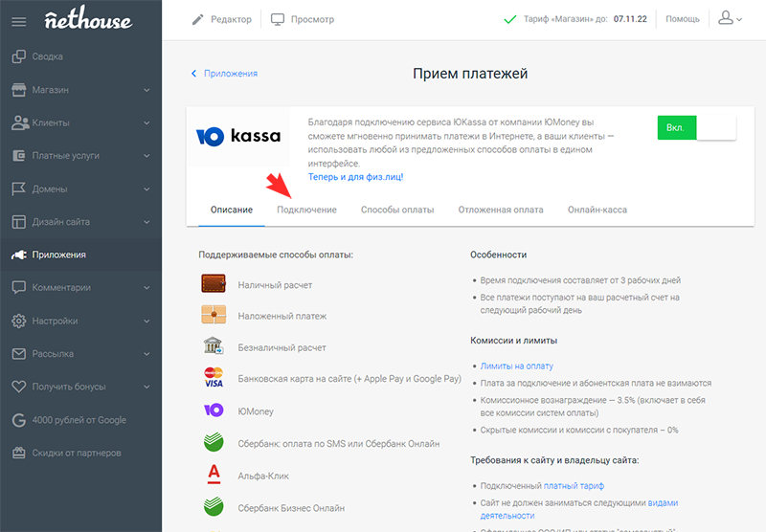Toggle the ЮKassa Вкл. switch
This screenshot has width=766, height=532.
697,128
